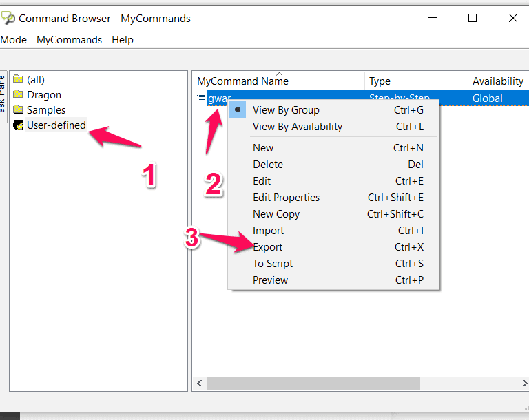The width and height of the screenshot is (529, 420).
Task: Choose Export from the context menu
Action: click(334, 247)
